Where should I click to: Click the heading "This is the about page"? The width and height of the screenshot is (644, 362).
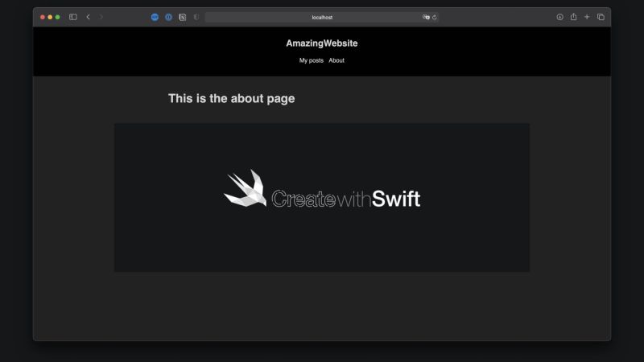click(232, 98)
